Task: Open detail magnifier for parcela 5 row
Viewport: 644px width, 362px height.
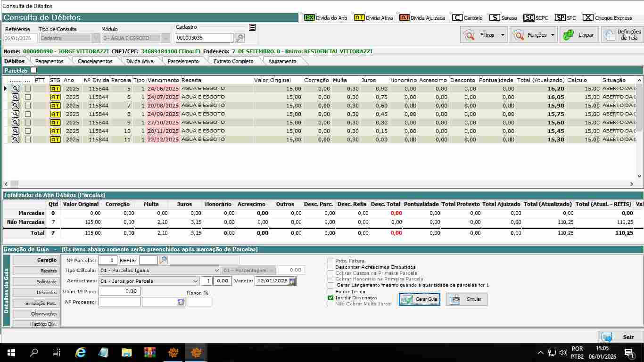Action: (16, 89)
